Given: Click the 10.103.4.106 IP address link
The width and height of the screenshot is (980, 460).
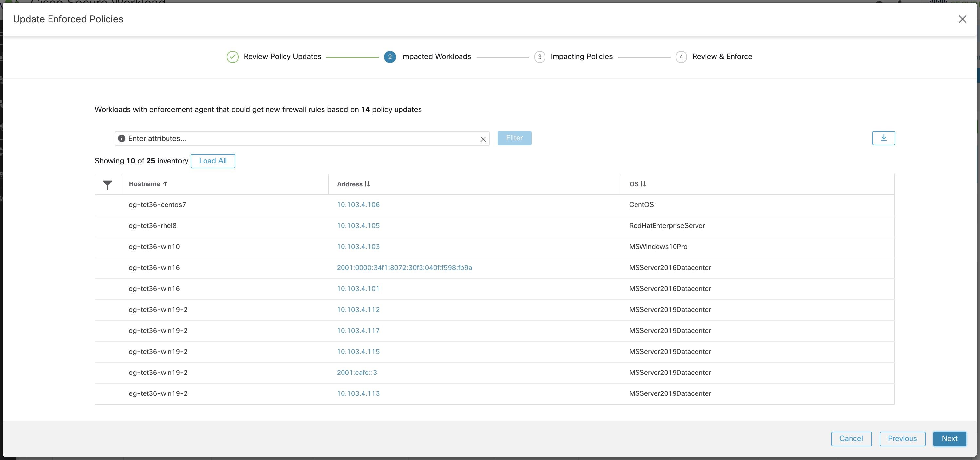Looking at the screenshot, I should [358, 204].
